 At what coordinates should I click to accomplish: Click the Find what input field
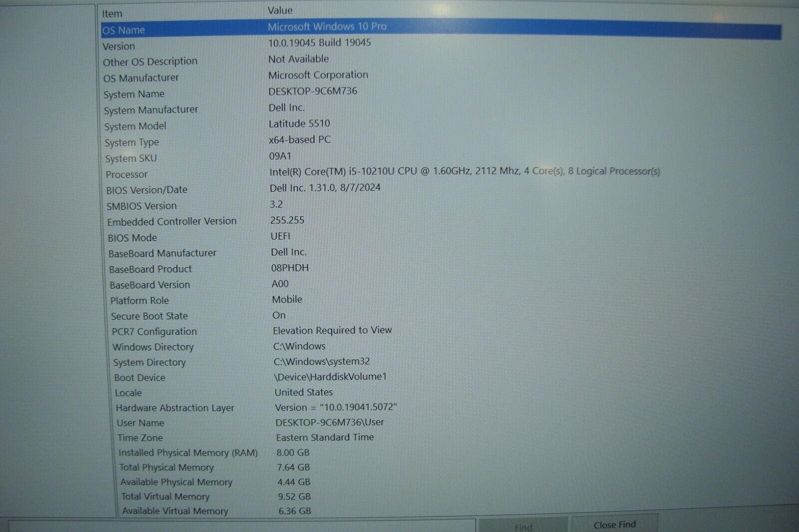tap(242, 527)
